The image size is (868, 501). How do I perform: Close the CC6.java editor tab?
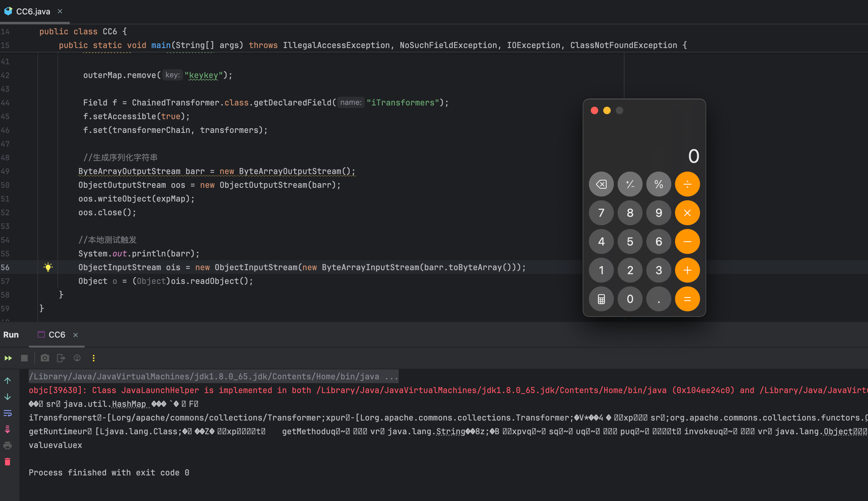[60, 11]
